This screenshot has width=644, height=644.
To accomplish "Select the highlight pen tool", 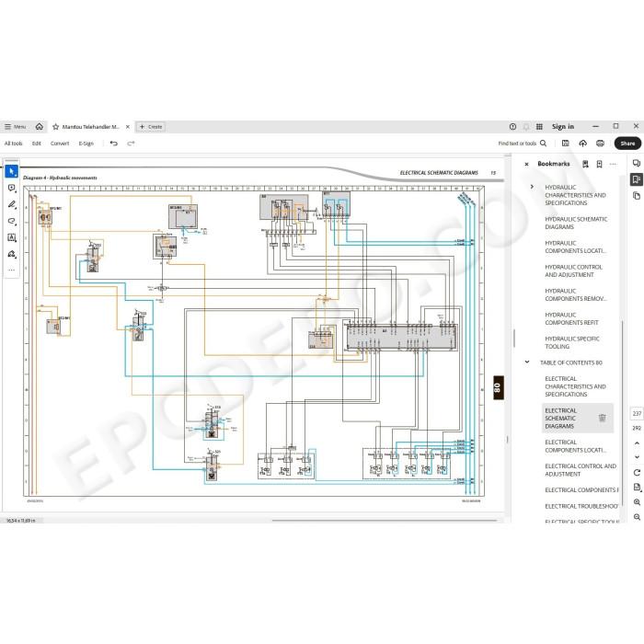I will 11,204.
